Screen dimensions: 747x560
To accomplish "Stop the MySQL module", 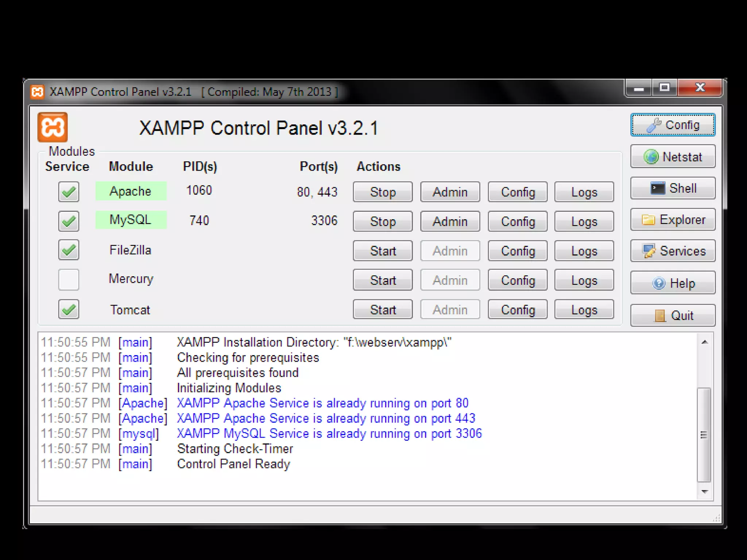I will (383, 221).
